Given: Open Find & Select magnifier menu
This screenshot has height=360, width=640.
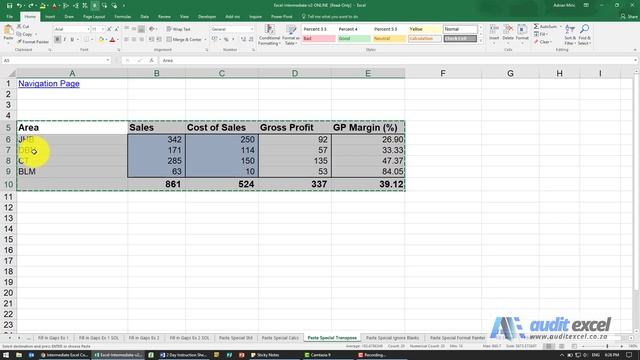Looking at the screenshot, I should coord(584,35).
